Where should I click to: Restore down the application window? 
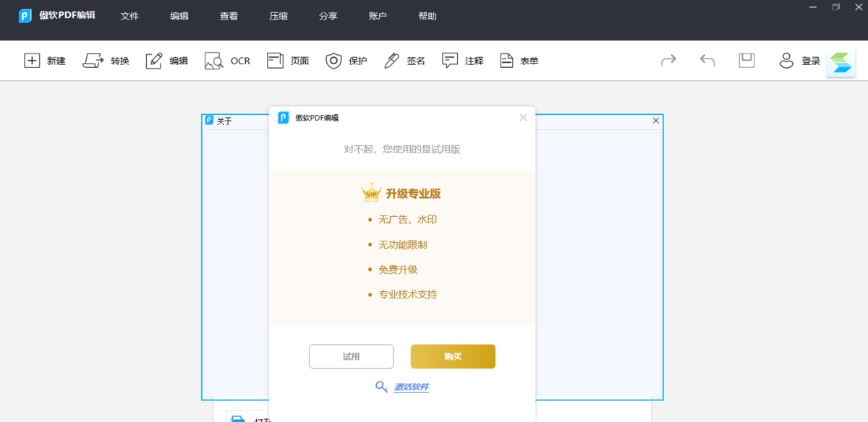pyautogui.click(x=836, y=7)
